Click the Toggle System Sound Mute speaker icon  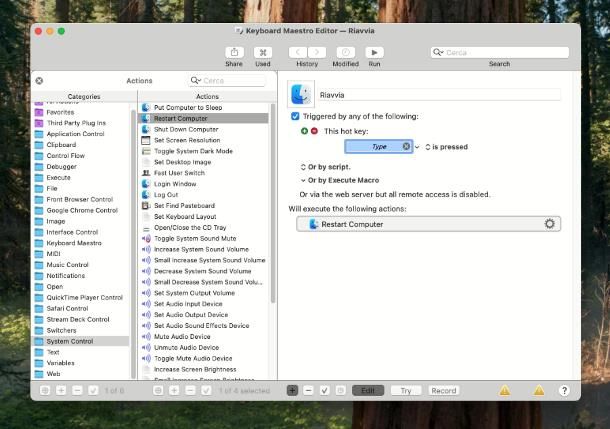pos(146,238)
